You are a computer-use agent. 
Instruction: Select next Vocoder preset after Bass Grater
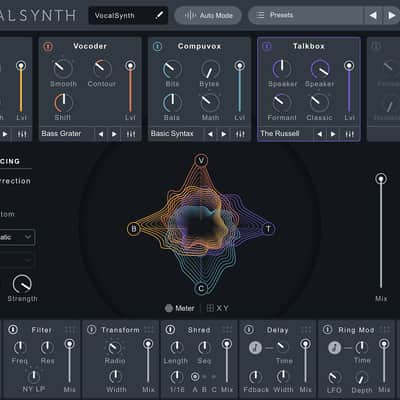pos(114,134)
